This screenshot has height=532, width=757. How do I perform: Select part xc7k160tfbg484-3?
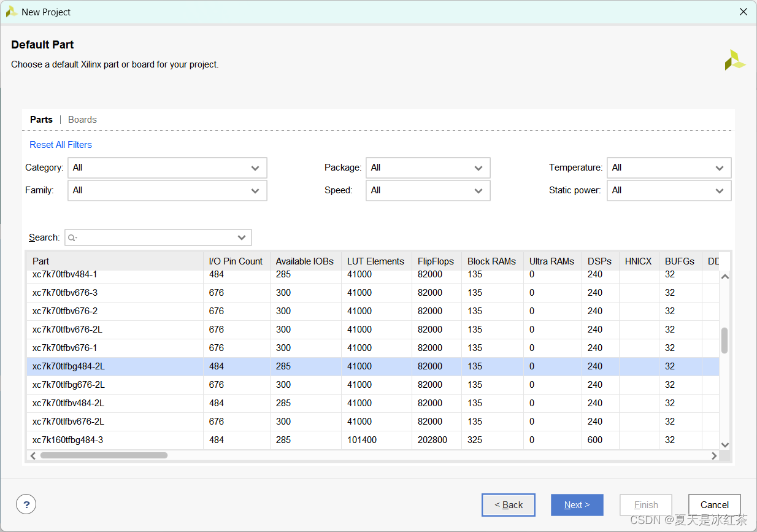click(x=372, y=440)
